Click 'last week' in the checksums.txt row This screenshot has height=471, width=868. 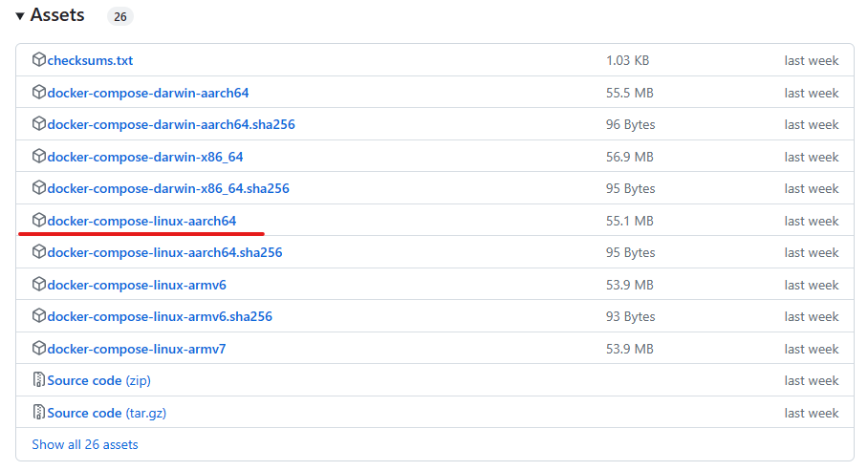(x=811, y=60)
